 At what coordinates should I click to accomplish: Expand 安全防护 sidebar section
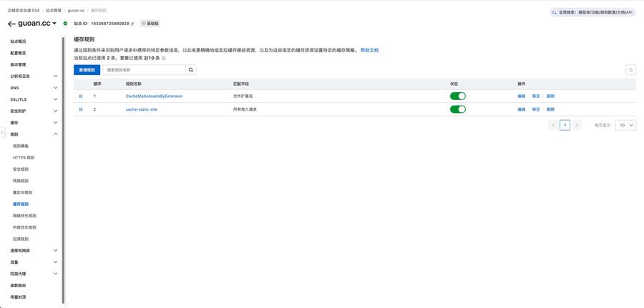(55, 111)
